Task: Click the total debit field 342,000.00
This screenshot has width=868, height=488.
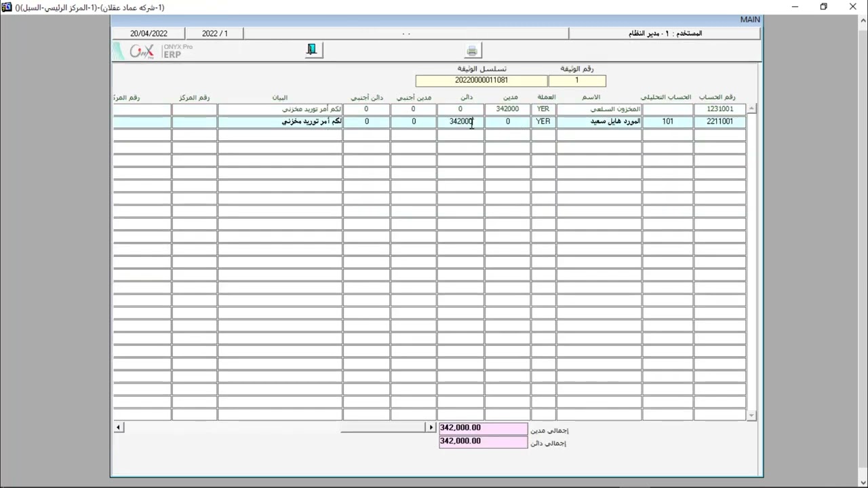Action: coord(483,428)
